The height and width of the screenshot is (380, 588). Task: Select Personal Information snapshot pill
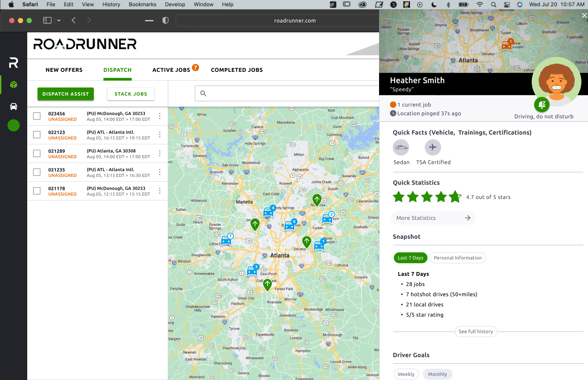coord(458,258)
